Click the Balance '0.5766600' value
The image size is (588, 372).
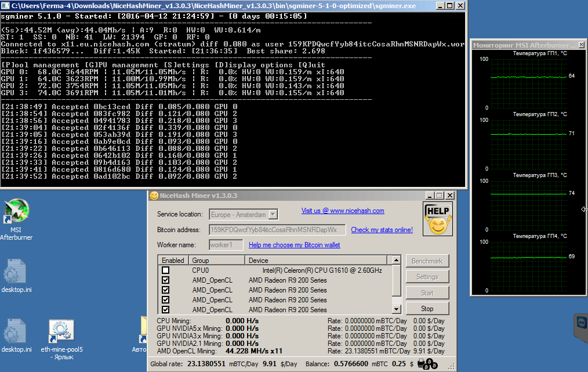click(351, 364)
